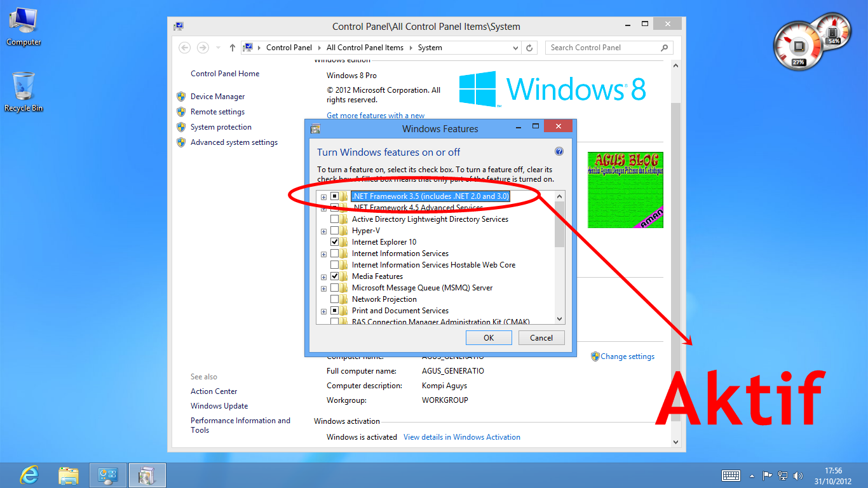Click the Action Center flag tray icon
This screenshot has width=868, height=488.
click(768, 475)
